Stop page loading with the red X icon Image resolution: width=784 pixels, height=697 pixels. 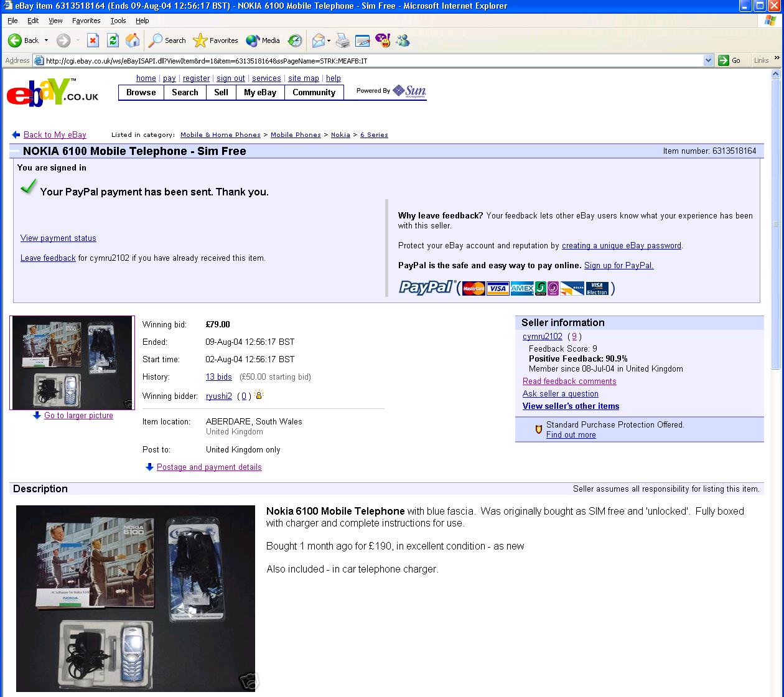[93, 40]
